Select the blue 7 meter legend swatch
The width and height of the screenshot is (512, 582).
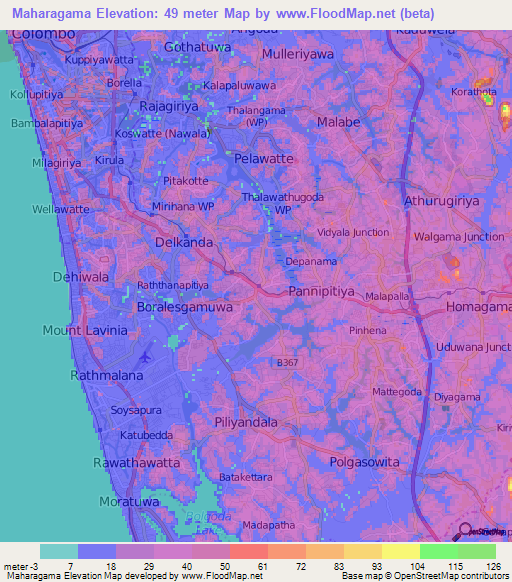coord(97,551)
